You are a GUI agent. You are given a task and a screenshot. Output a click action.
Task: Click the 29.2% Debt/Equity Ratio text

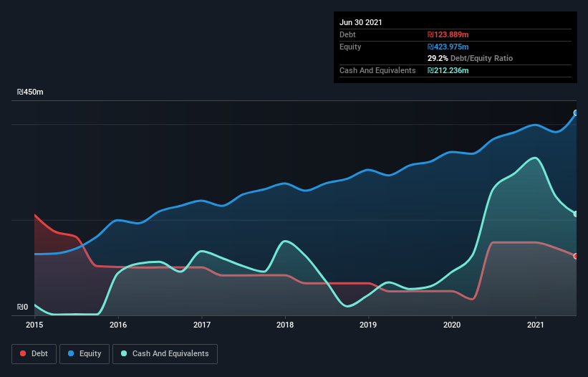[x=471, y=58]
